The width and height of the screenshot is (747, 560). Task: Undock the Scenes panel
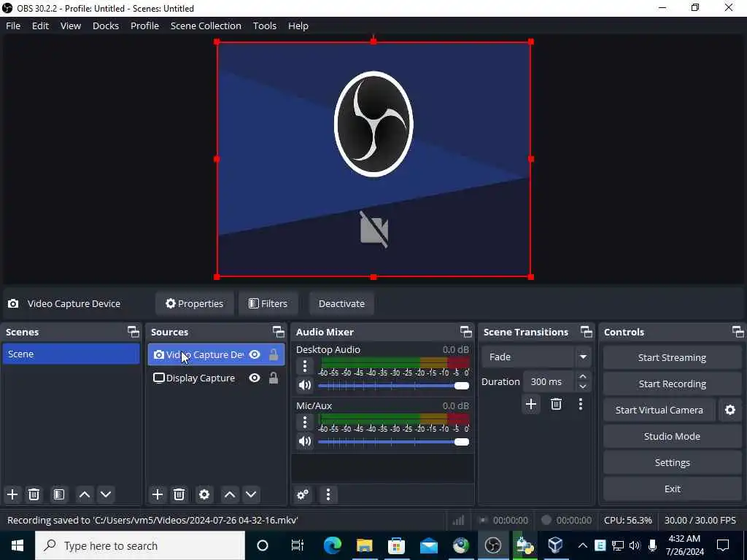point(133,332)
